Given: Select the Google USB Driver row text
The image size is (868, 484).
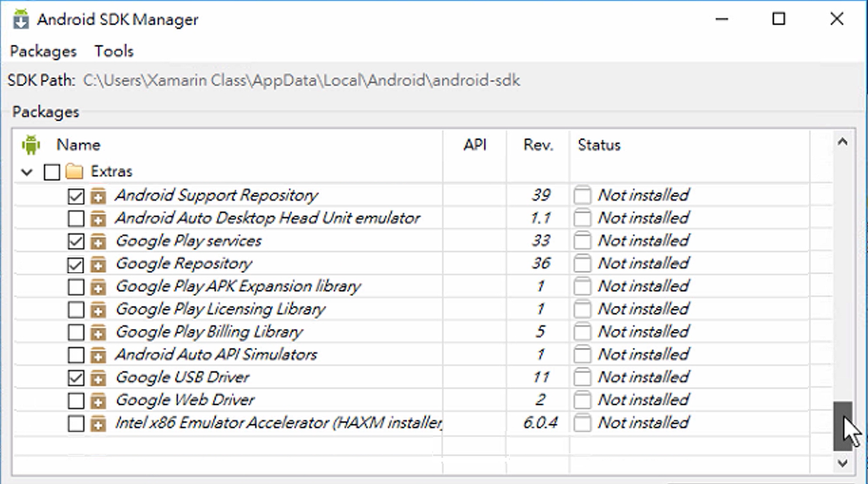Looking at the screenshot, I should [x=182, y=377].
